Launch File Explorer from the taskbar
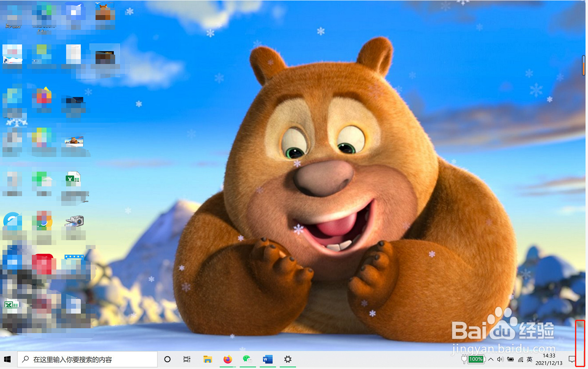The height and width of the screenshot is (369, 588). (208, 359)
